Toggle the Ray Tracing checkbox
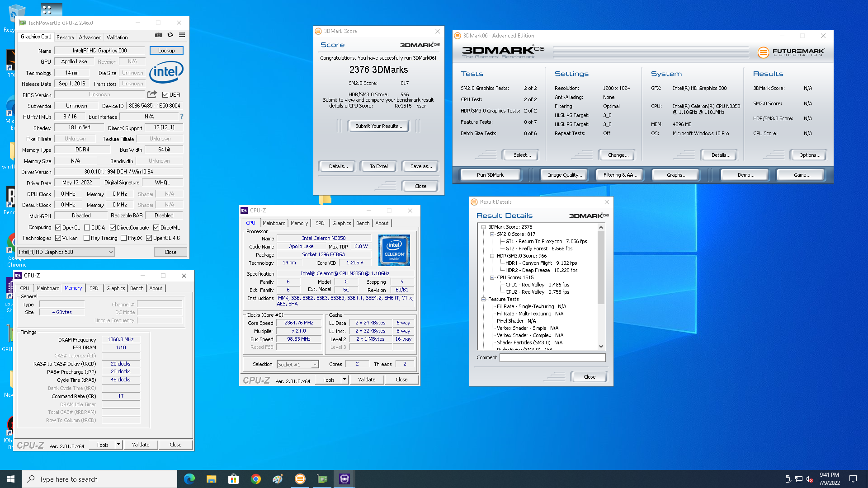 tap(86, 238)
